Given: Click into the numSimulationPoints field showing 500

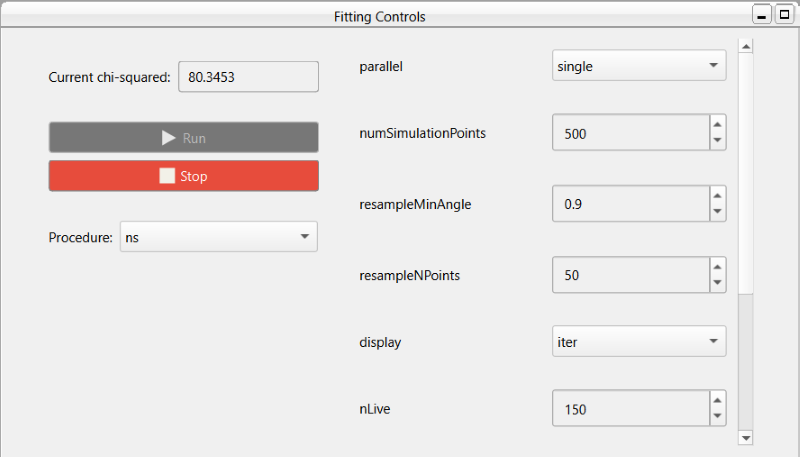Looking at the screenshot, I should pyautogui.click(x=631, y=133).
